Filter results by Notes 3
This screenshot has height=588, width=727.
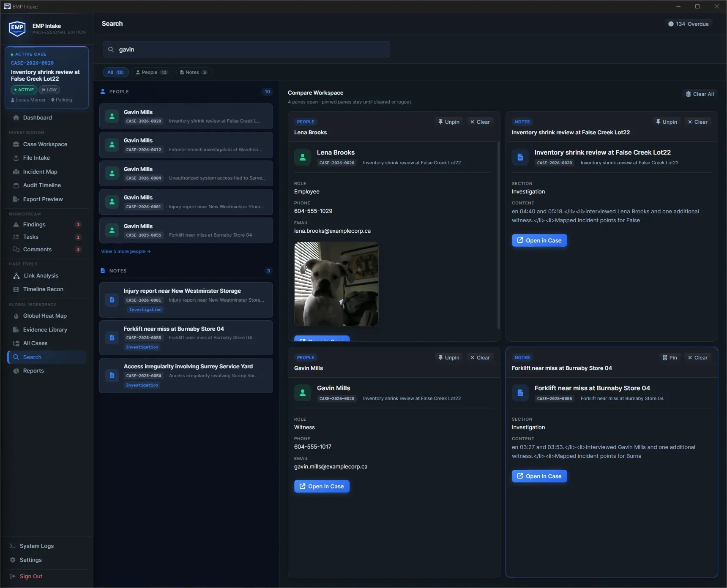194,73
